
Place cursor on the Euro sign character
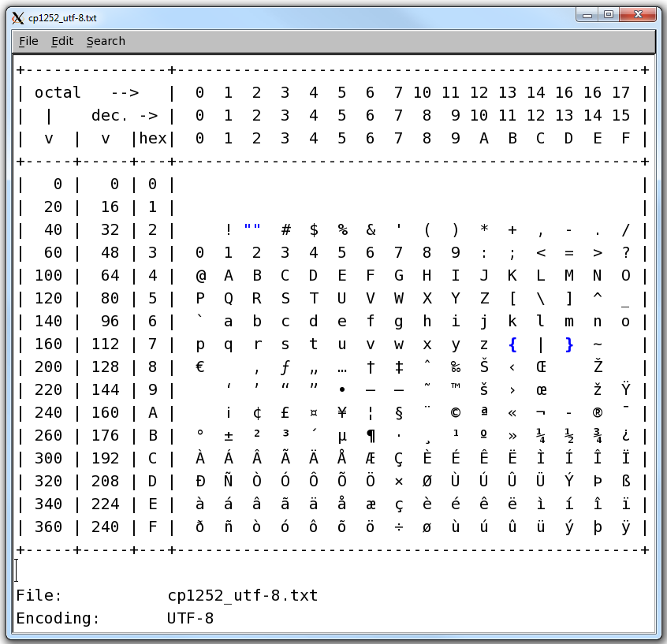199,367
